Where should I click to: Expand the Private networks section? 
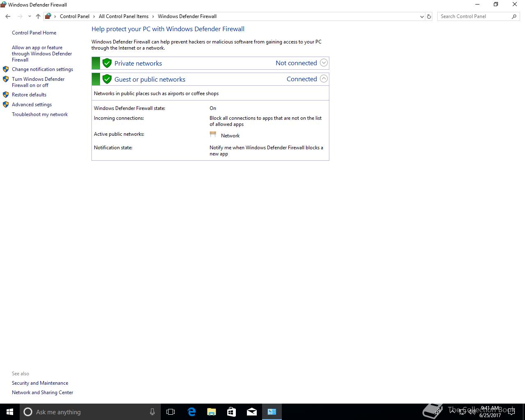tap(324, 63)
